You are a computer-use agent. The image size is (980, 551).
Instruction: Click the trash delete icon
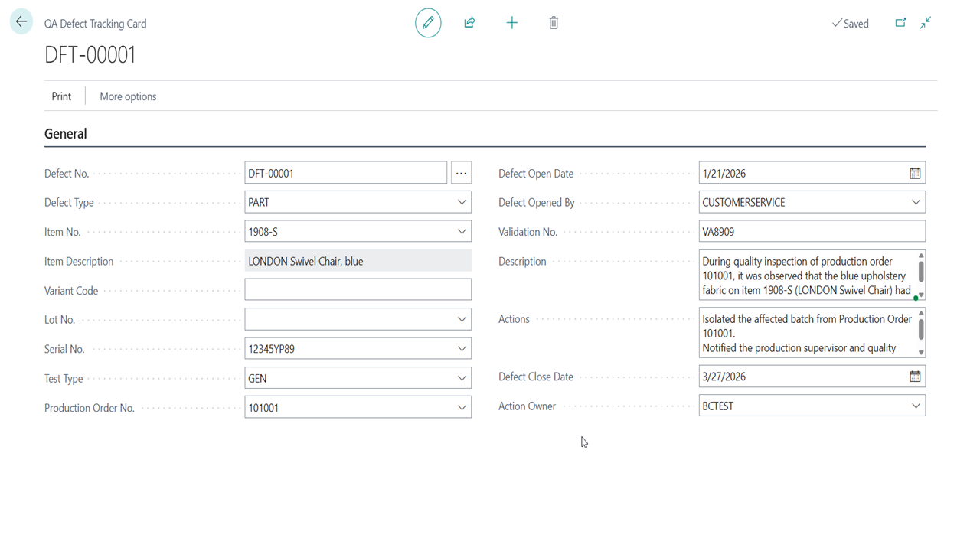[554, 23]
